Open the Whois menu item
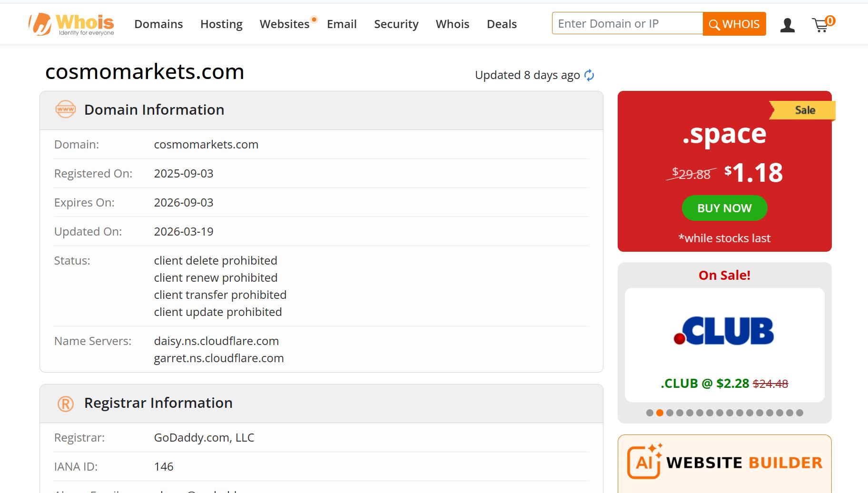 (x=453, y=24)
